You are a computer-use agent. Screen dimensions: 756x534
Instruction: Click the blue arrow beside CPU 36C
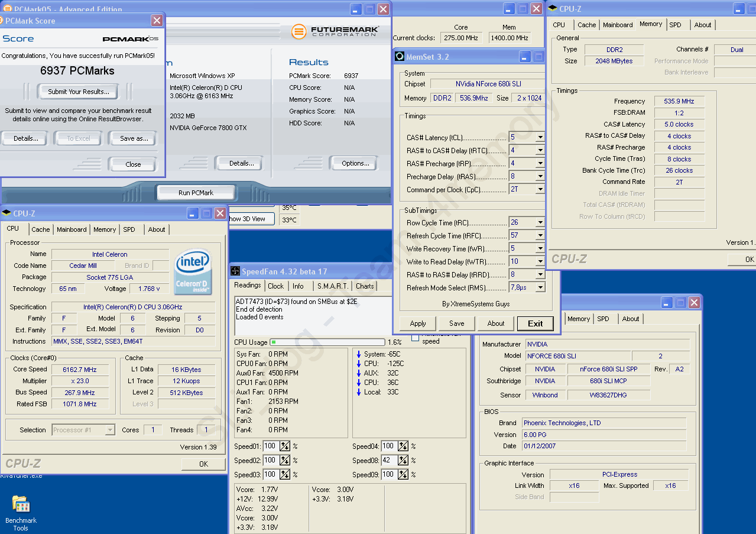coord(359,383)
